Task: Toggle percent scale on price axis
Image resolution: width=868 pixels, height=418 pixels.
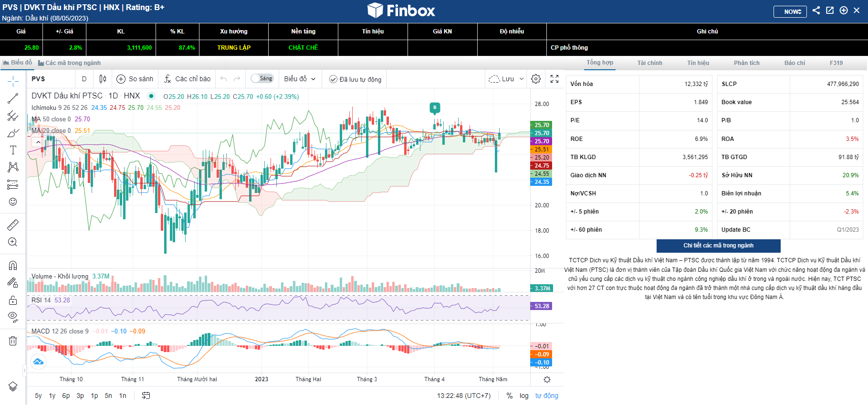Action: tap(510, 396)
